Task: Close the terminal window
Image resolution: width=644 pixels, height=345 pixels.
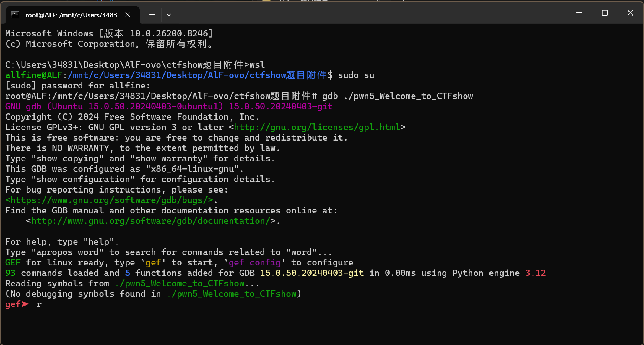Action: (x=630, y=13)
